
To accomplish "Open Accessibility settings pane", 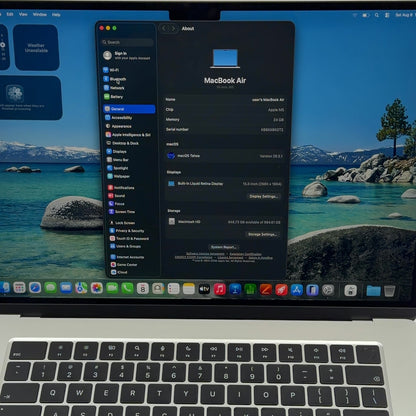I will (119, 118).
